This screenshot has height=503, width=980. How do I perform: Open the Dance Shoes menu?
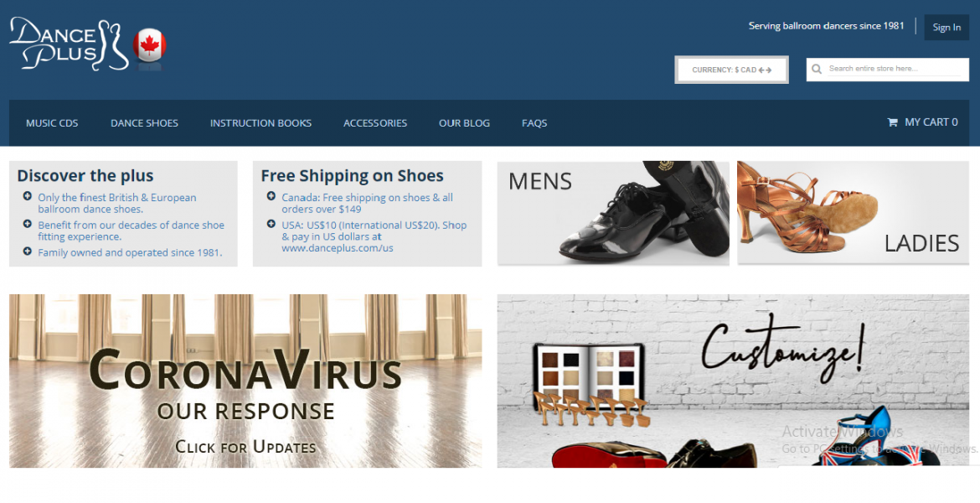(144, 123)
